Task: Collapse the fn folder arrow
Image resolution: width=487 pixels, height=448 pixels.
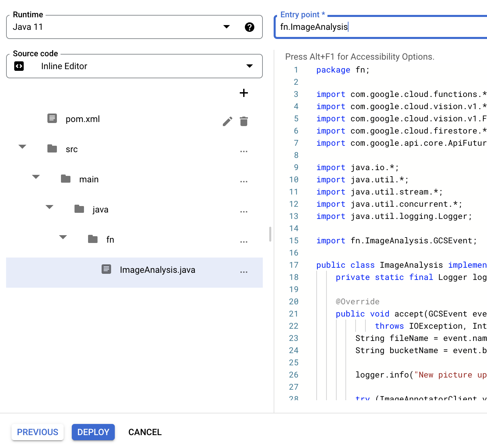Action: [63, 237]
